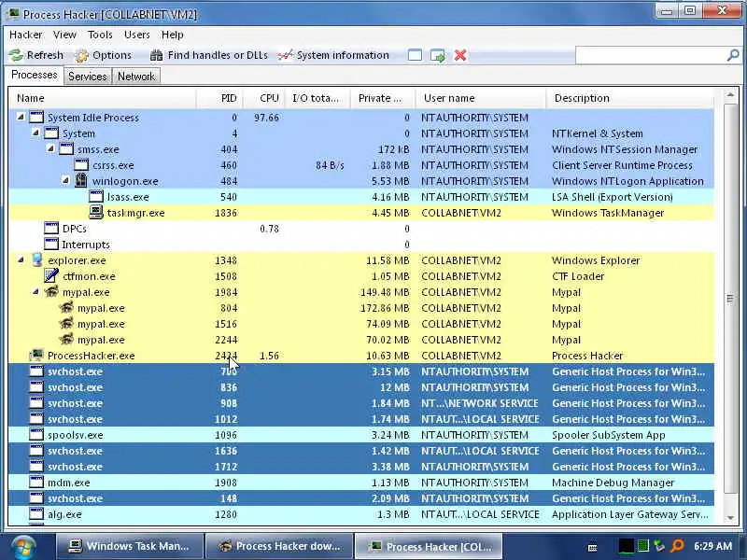The width and height of the screenshot is (747, 560).
Task: Open the Windows Start button
Action: (22, 547)
